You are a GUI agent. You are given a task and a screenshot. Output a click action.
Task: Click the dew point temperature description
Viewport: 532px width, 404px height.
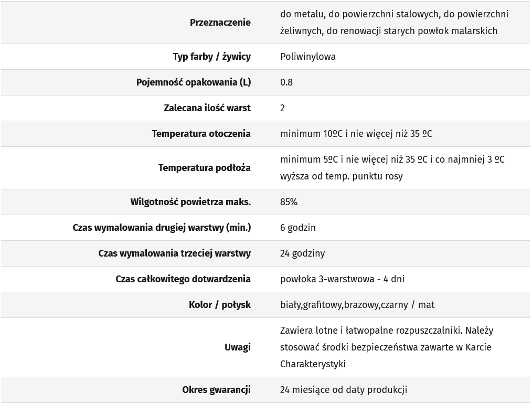click(392, 168)
